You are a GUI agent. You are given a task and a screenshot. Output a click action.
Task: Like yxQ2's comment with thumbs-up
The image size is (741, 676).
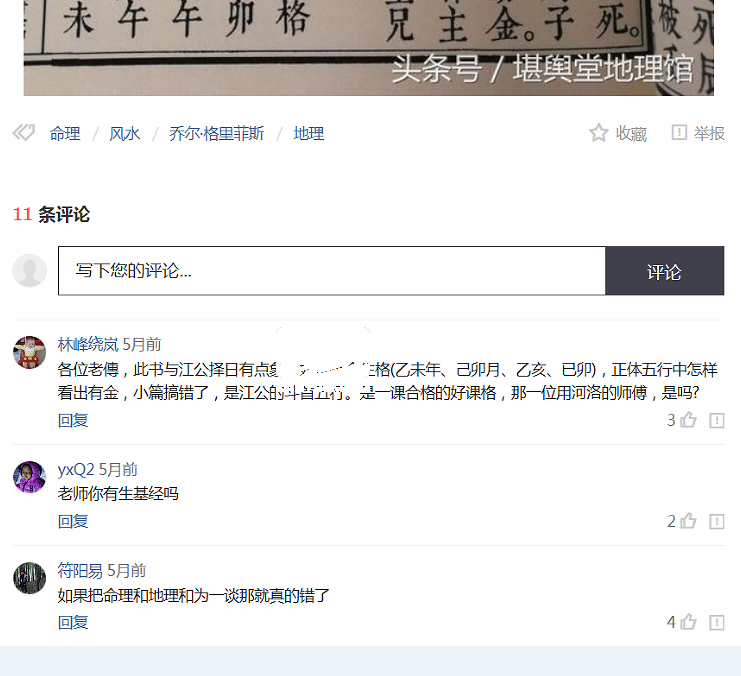(x=689, y=520)
